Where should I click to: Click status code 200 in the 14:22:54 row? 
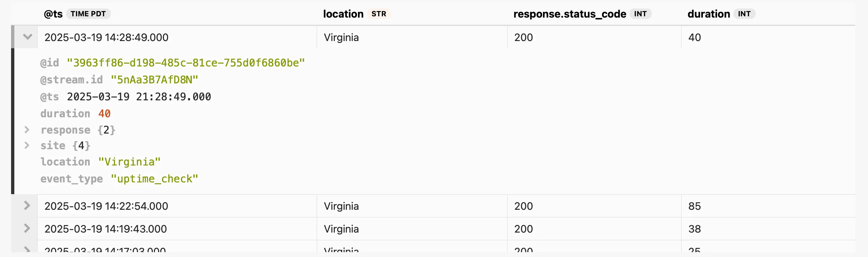click(523, 206)
